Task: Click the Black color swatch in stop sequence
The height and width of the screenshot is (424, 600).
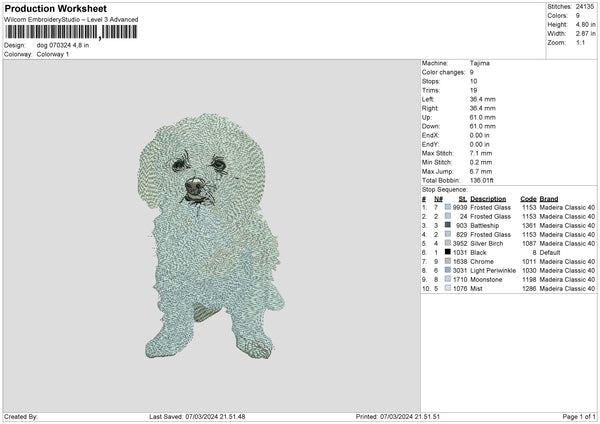Action: pos(448,252)
